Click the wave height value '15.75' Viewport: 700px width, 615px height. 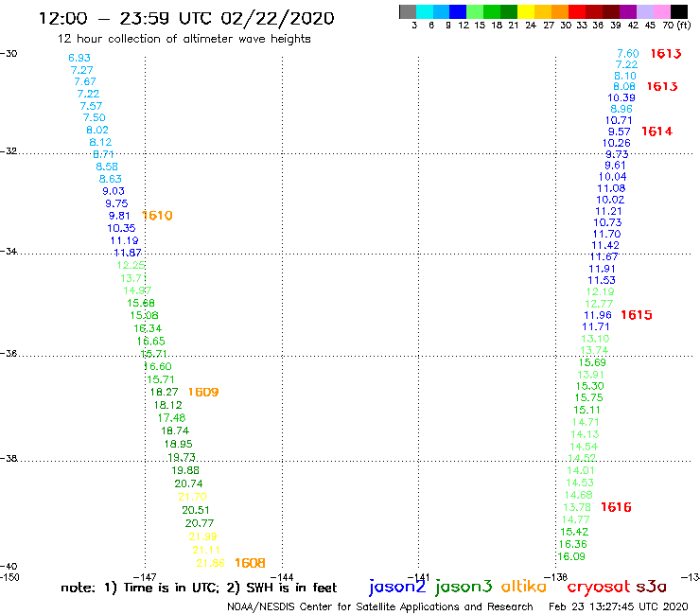[x=588, y=398]
